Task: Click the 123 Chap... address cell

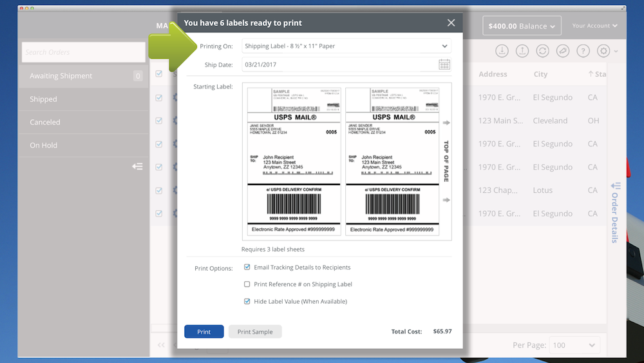Action: pyautogui.click(x=498, y=190)
